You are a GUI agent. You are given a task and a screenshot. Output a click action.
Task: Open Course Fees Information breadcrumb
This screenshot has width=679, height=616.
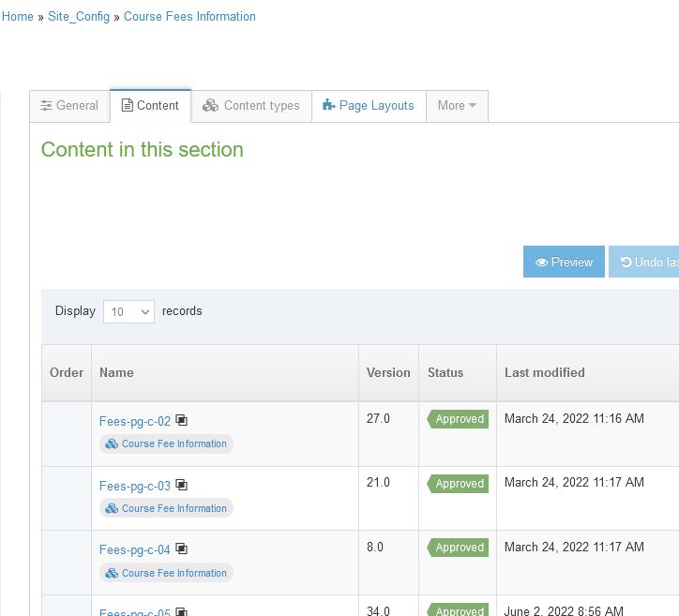(x=189, y=17)
